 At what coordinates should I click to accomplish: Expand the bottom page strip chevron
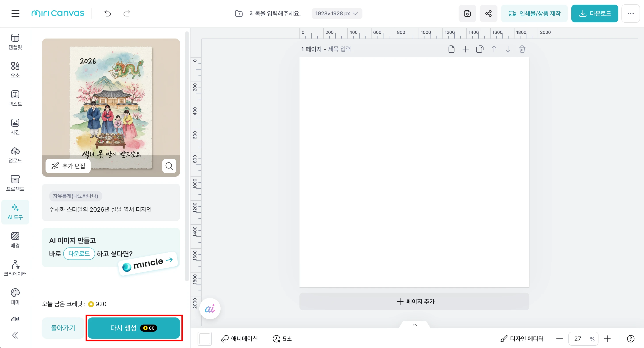pos(414,325)
